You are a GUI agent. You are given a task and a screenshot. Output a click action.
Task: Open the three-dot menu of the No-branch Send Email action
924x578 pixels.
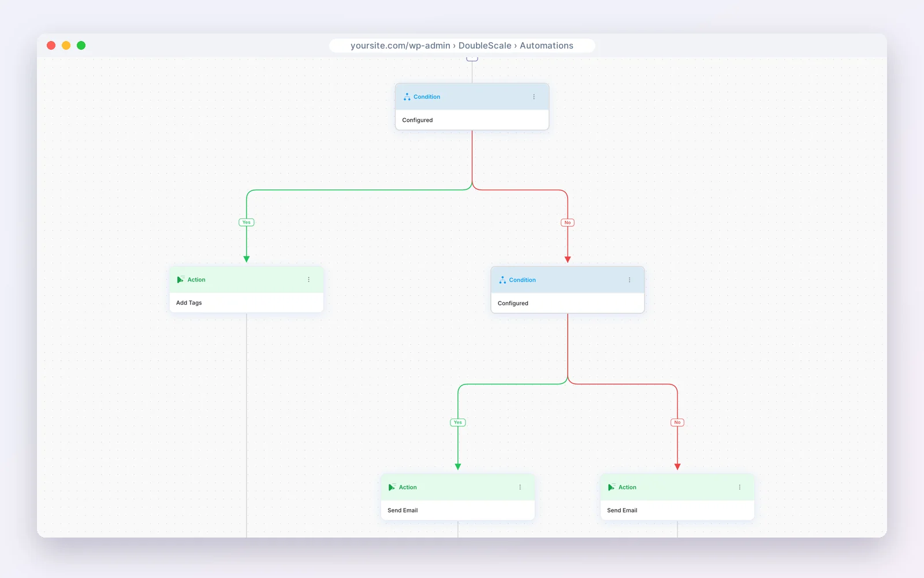coord(740,487)
